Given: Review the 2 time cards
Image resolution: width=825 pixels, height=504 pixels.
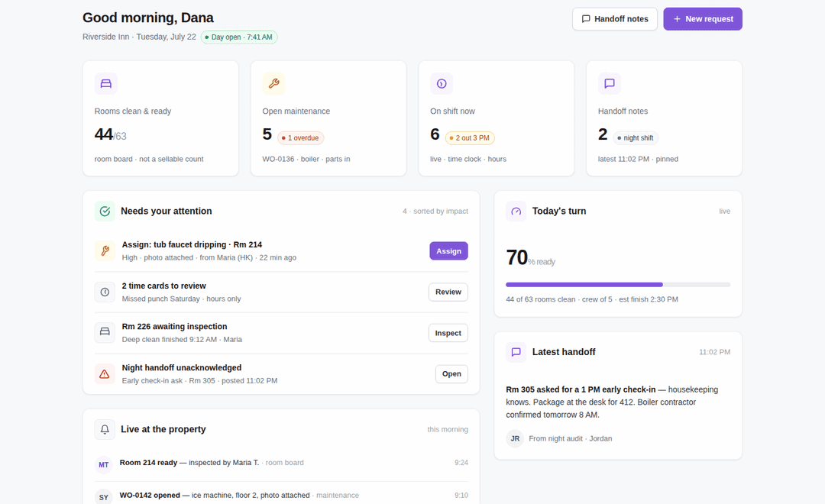Looking at the screenshot, I should [x=448, y=292].
